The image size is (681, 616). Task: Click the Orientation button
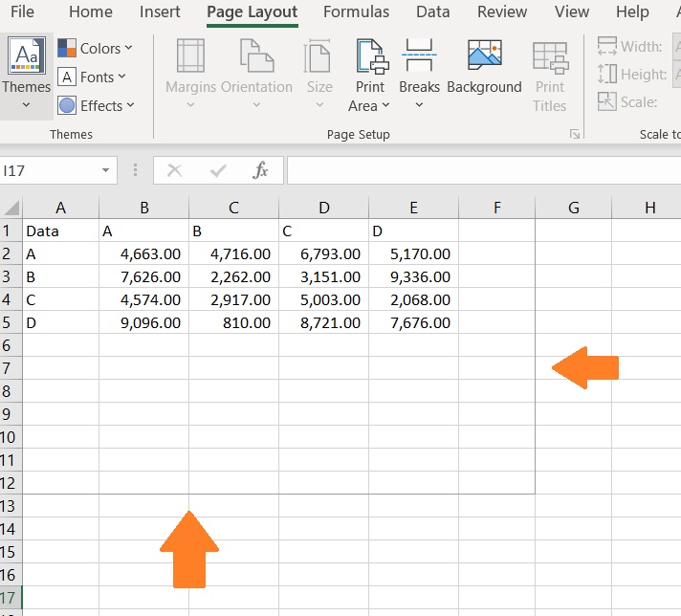tap(256, 74)
